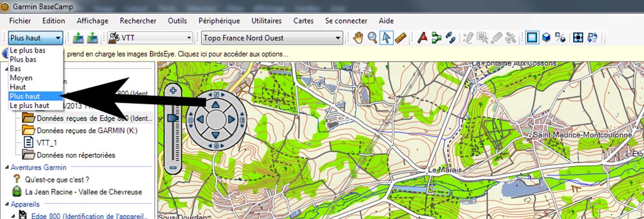The width and height of the screenshot is (644, 219).
Task: Choose 'Moyen' detail level
Action: coord(35,78)
